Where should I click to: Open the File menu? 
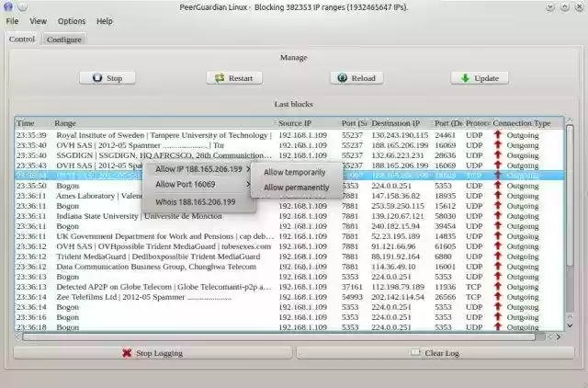pyautogui.click(x=13, y=20)
